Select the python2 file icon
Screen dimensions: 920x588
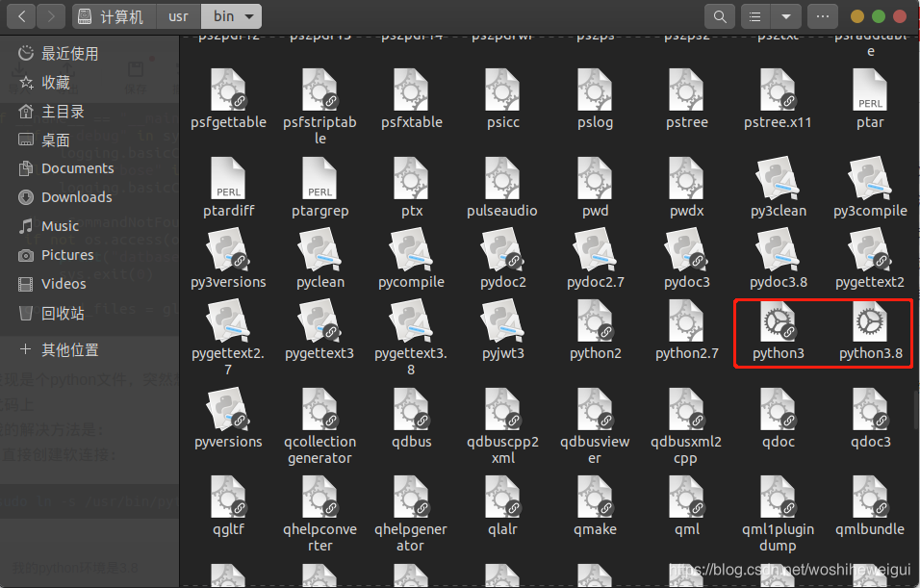click(x=595, y=321)
